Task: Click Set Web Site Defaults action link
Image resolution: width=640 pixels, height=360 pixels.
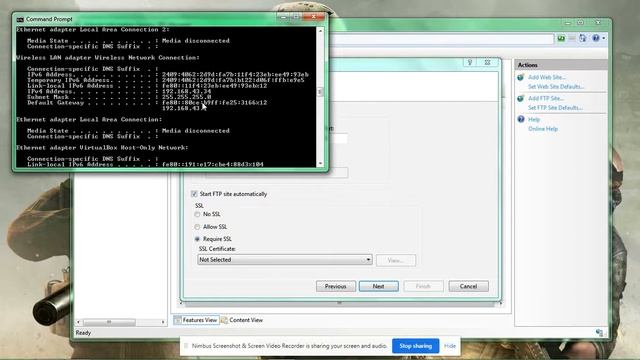Action: (556, 87)
